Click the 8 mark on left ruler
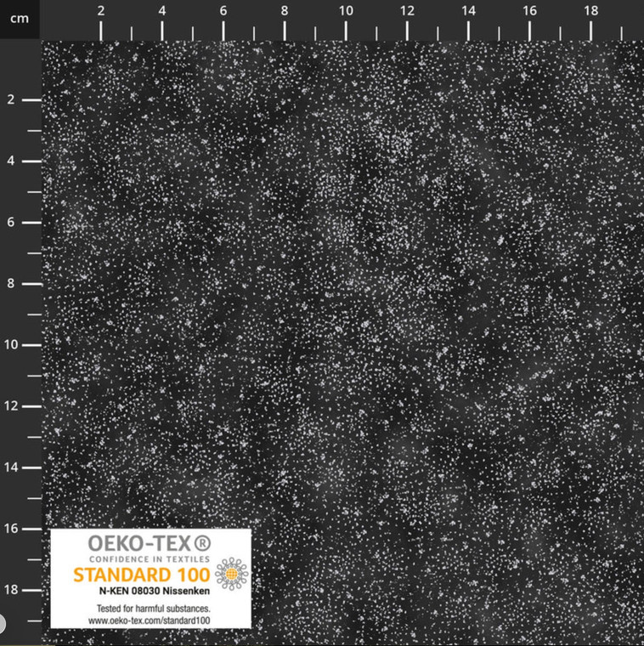 click(x=11, y=283)
